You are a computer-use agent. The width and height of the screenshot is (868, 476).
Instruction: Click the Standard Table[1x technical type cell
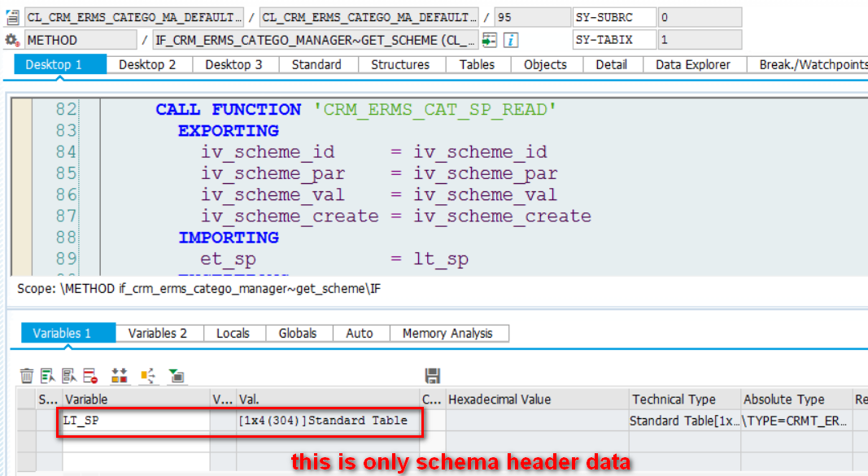pos(685,421)
